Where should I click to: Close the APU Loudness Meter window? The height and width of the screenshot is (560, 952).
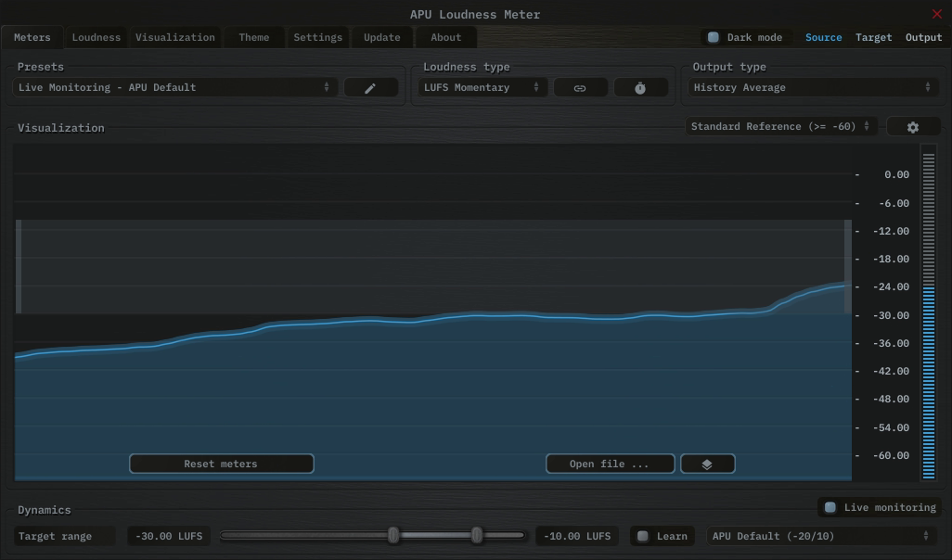936,14
